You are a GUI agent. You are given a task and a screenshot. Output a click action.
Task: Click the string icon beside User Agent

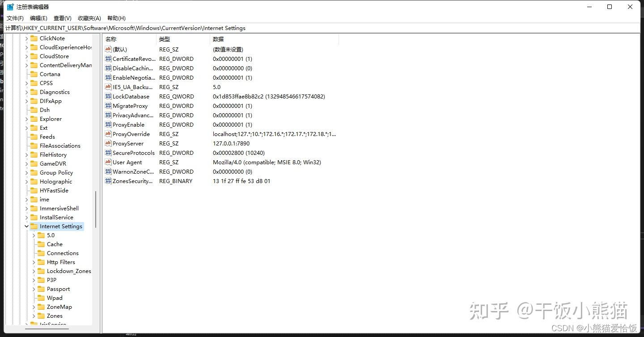click(107, 162)
